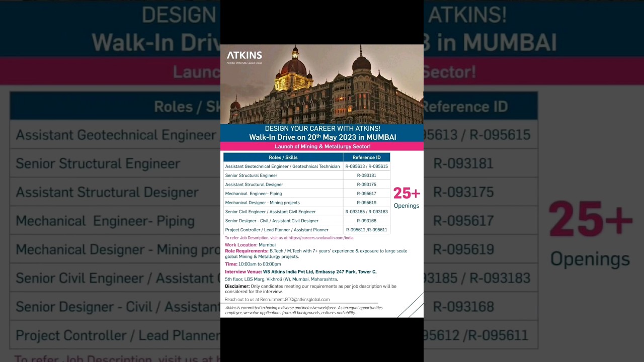
Task: Click the small 'Reference ID' table header
Action: pyautogui.click(x=366, y=157)
